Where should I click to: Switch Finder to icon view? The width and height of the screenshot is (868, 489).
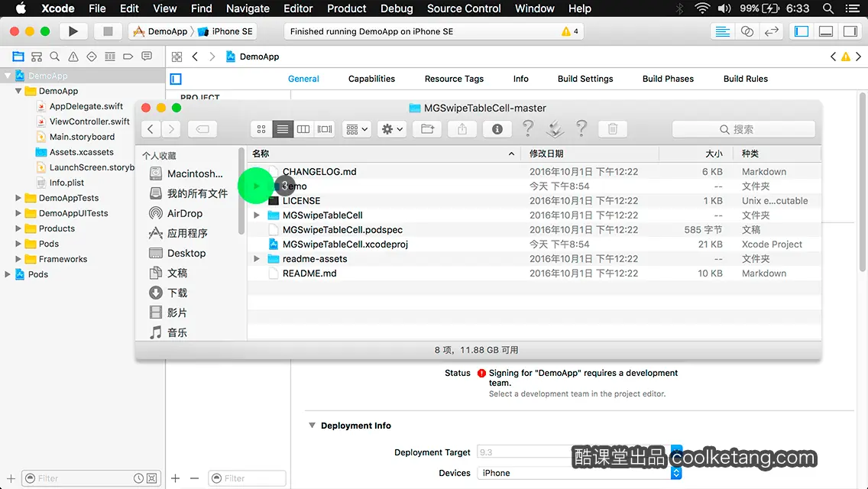(x=261, y=129)
